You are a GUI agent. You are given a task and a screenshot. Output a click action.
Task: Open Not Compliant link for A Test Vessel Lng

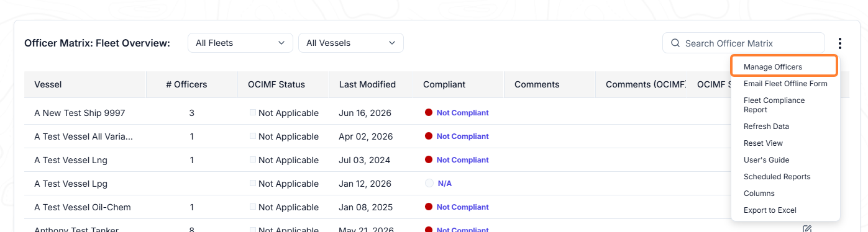[x=462, y=160]
